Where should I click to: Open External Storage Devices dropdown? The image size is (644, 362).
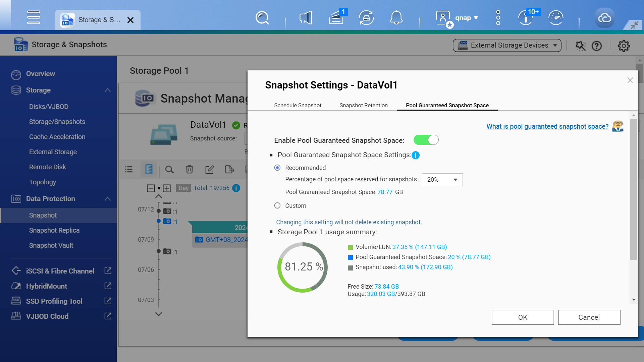pyautogui.click(x=507, y=45)
